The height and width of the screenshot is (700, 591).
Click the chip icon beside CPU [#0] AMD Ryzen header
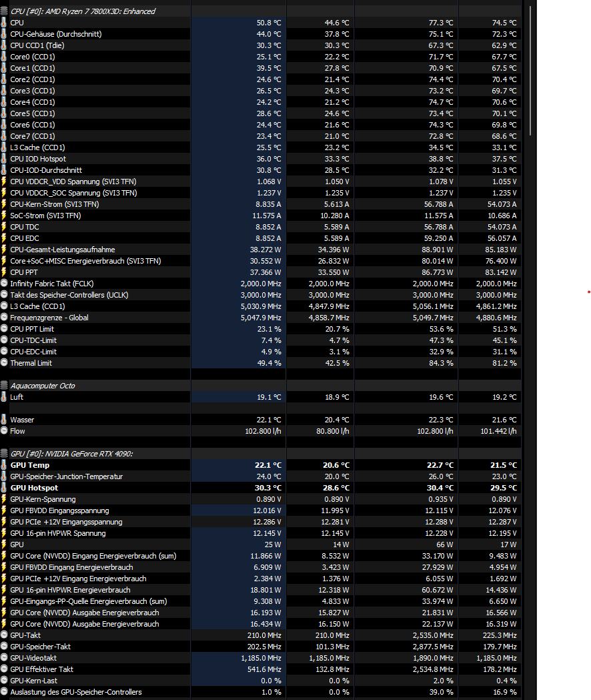(4, 11)
